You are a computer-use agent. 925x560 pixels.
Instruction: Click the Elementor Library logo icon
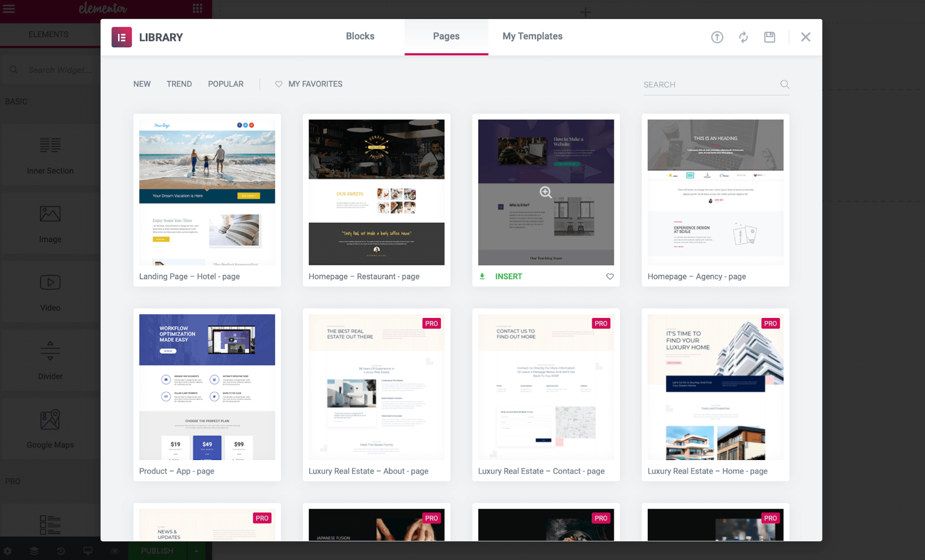click(x=122, y=37)
